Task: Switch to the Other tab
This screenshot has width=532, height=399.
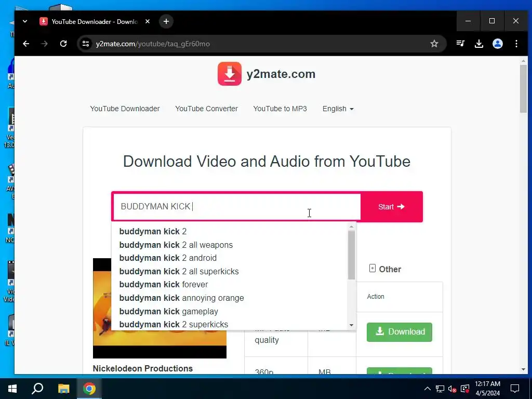Action: [x=385, y=269]
